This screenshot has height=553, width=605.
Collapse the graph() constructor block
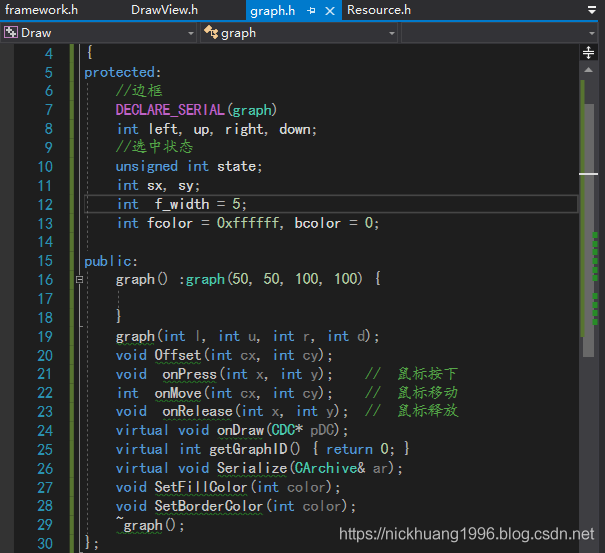pyautogui.click(x=79, y=280)
